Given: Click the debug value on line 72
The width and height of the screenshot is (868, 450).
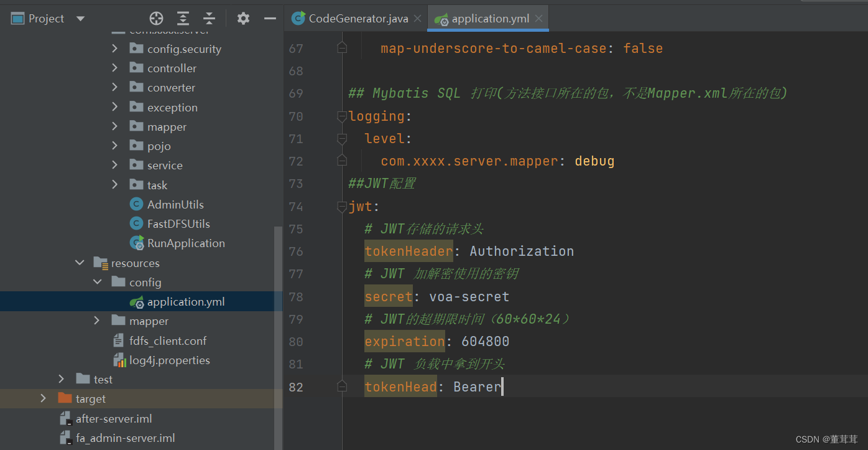Looking at the screenshot, I should pyautogui.click(x=594, y=161).
